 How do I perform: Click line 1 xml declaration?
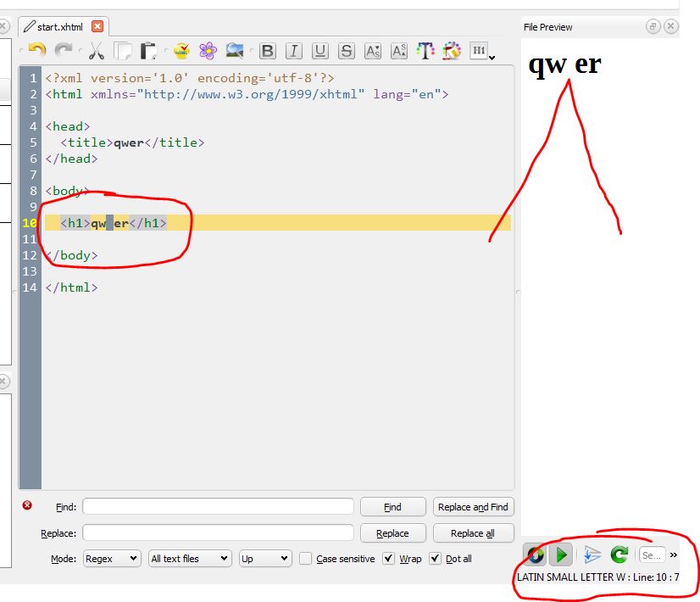click(x=189, y=78)
